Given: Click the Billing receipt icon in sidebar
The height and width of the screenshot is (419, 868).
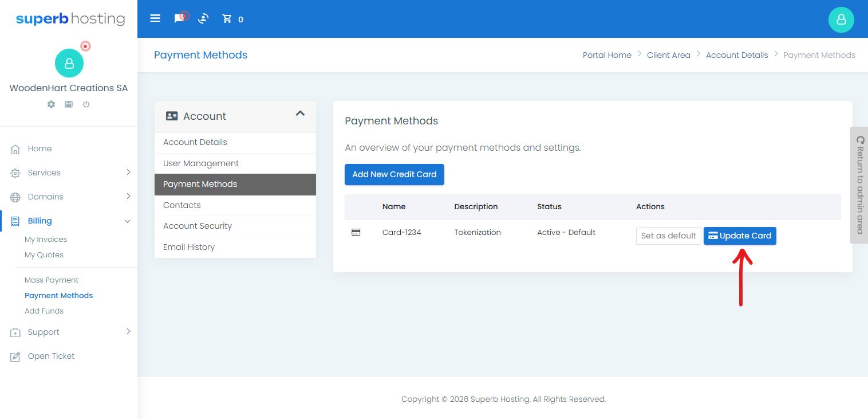Looking at the screenshot, I should (x=15, y=221).
